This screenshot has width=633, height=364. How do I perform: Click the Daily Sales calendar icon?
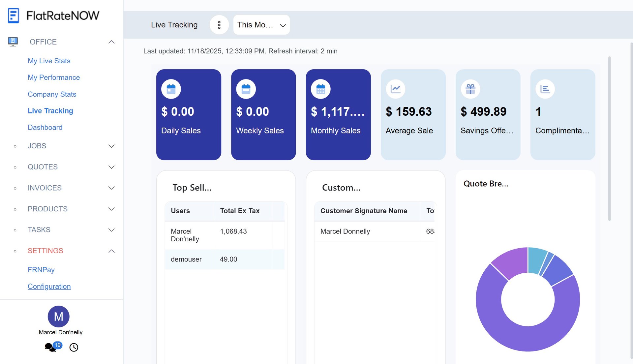tap(171, 89)
